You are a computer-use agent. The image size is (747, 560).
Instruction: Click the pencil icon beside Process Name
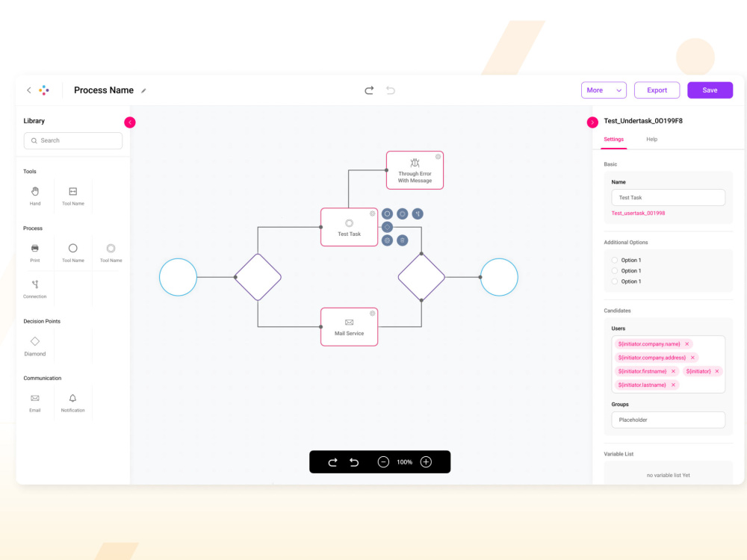coord(143,90)
